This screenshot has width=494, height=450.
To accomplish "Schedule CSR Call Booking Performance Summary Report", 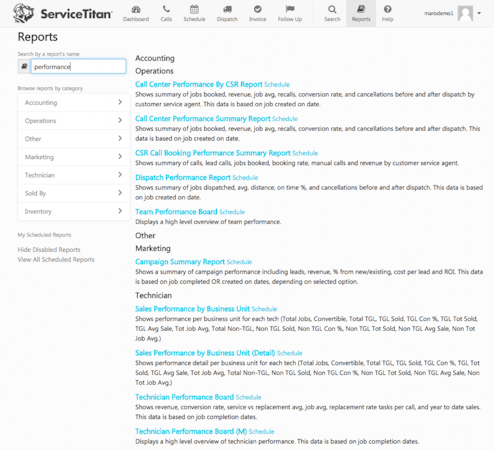I will [x=305, y=153].
